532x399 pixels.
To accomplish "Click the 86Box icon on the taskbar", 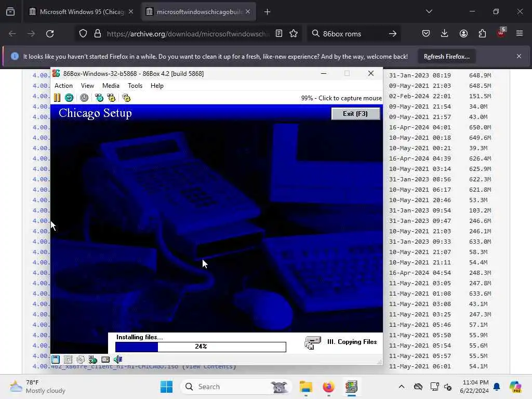I will click(x=351, y=387).
